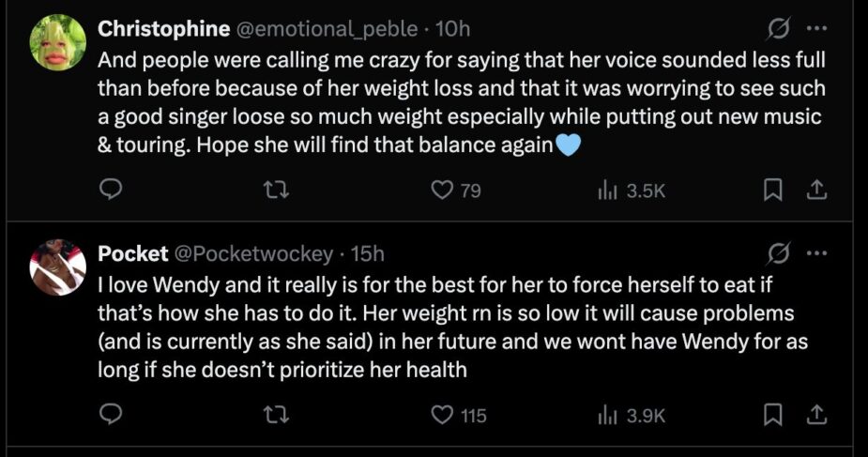View analytics for Christophine's 3.5K views
868x457 pixels.
pos(607,190)
